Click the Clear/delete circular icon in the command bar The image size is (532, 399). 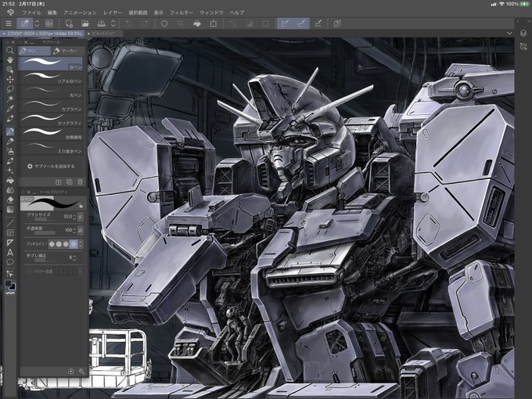coord(164,23)
